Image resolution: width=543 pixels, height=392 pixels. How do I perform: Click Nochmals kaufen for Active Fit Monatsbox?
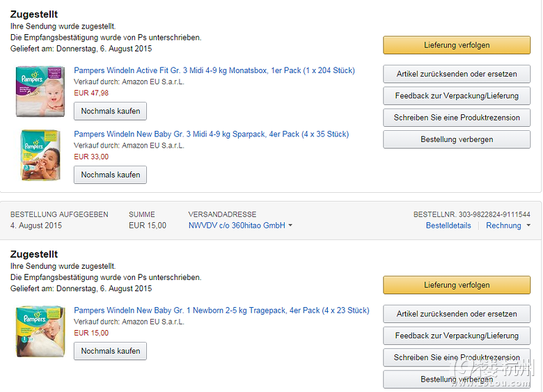point(110,111)
